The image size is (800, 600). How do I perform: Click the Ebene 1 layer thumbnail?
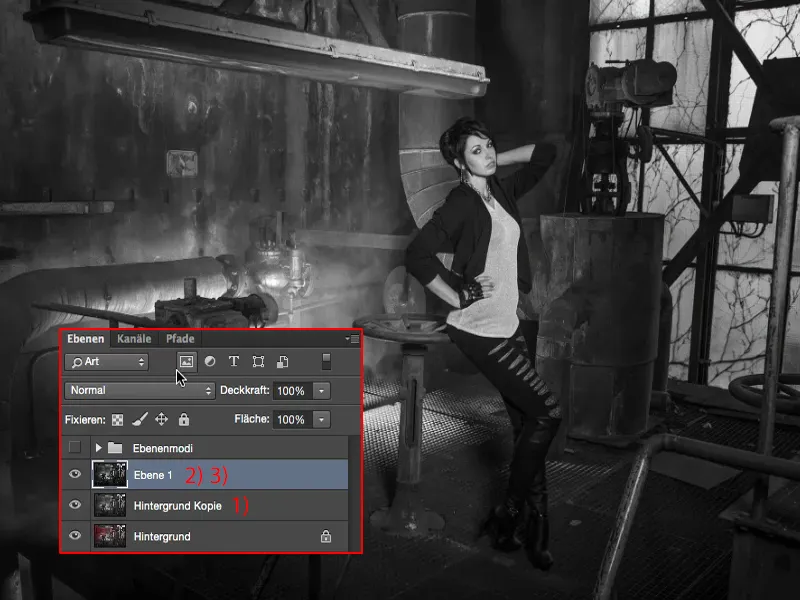pyautogui.click(x=110, y=474)
